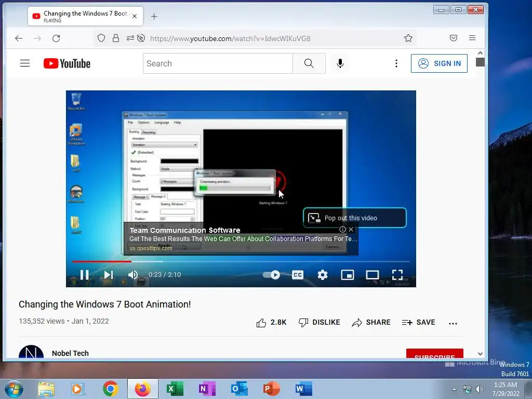Switch to theater mode
This screenshot has height=399, width=532.
372,275
